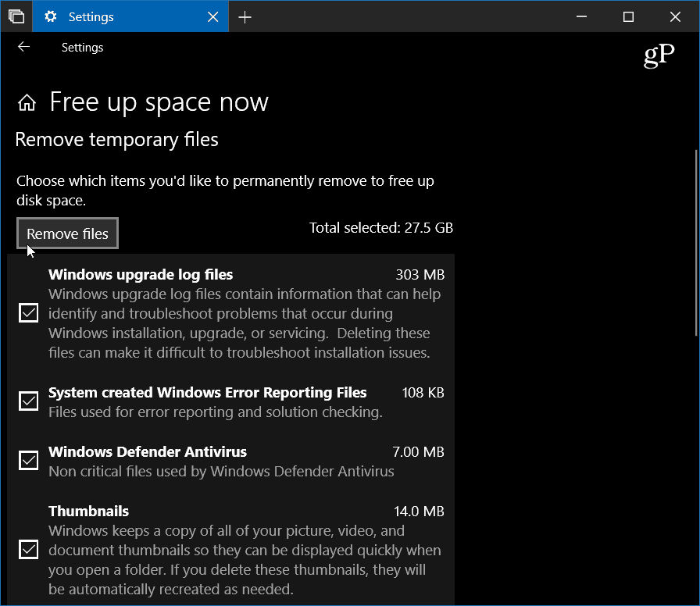
Task: Go to Settings home via house icon
Action: click(27, 102)
